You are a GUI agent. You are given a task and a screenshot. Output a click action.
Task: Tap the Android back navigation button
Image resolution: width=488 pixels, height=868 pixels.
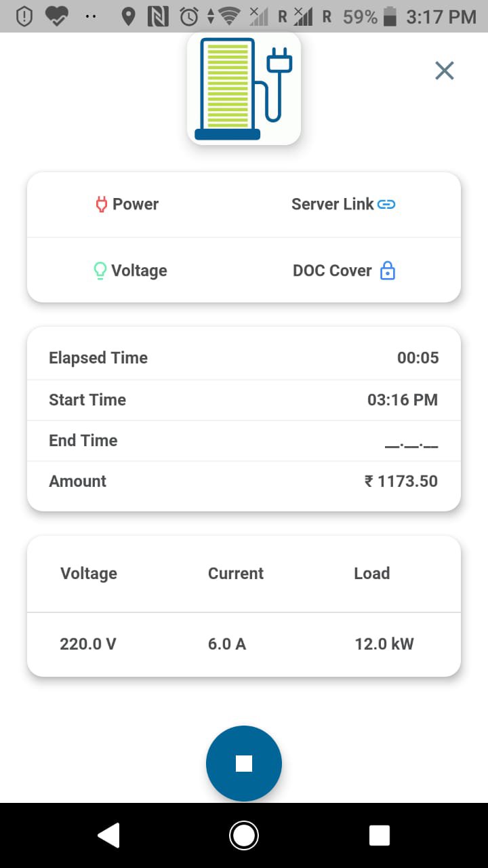tap(108, 835)
